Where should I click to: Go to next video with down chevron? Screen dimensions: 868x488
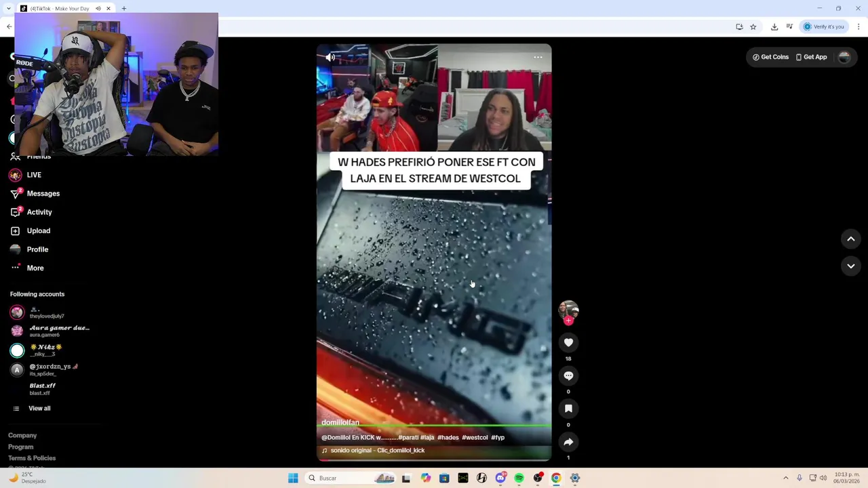pyautogui.click(x=851, y=266)
